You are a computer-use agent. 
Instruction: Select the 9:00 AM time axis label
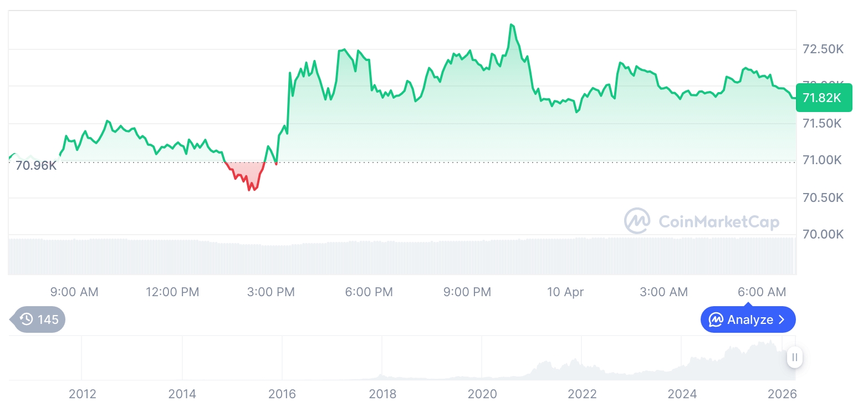pyautogui.click(x=74, y=292)
